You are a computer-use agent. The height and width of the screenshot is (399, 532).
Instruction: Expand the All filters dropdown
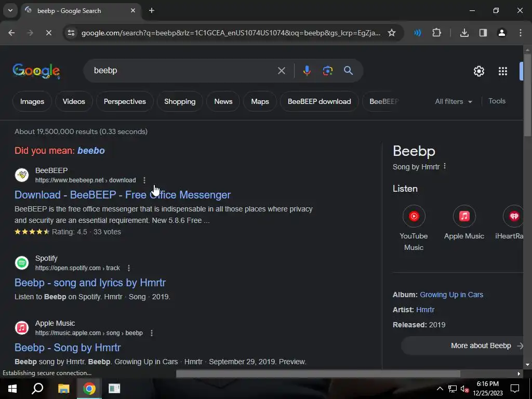point(453,101)
